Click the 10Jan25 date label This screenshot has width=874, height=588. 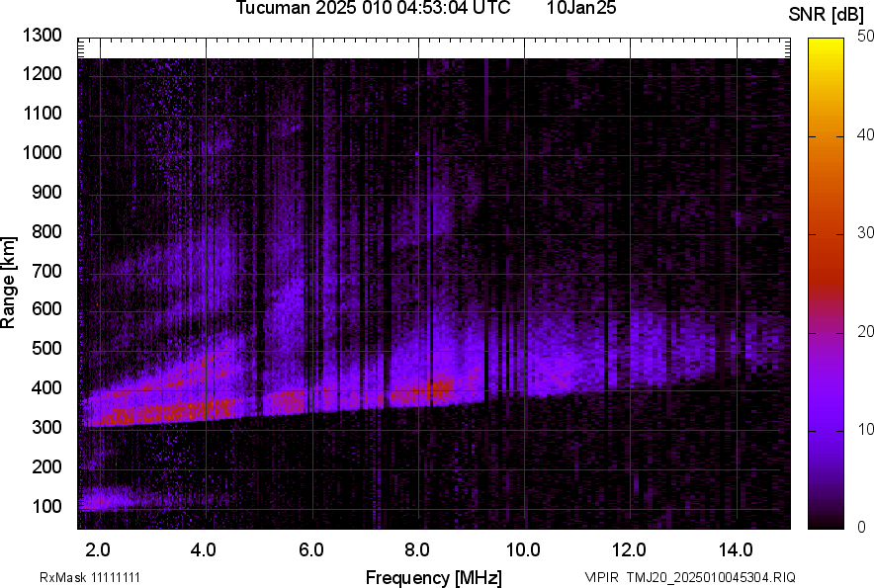point(580,9)
